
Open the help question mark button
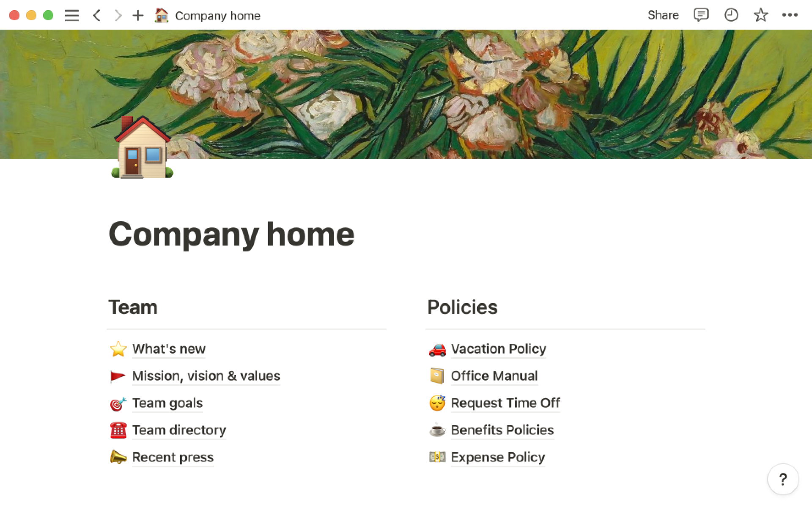[x=783, y=479]
